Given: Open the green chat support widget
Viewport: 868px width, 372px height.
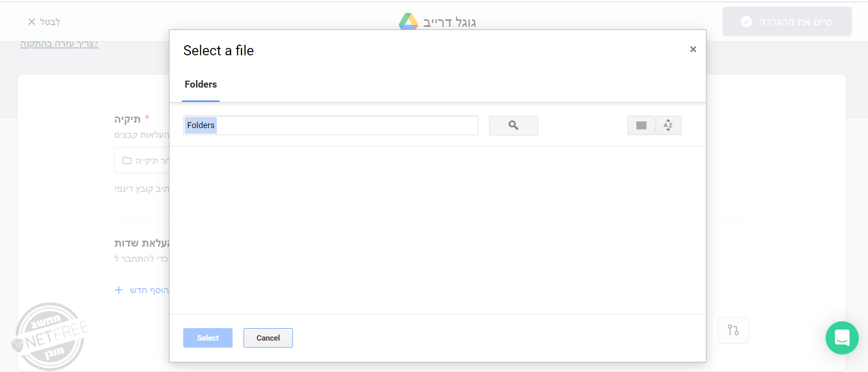Looking at the screenshot, I should pos(842,338).
